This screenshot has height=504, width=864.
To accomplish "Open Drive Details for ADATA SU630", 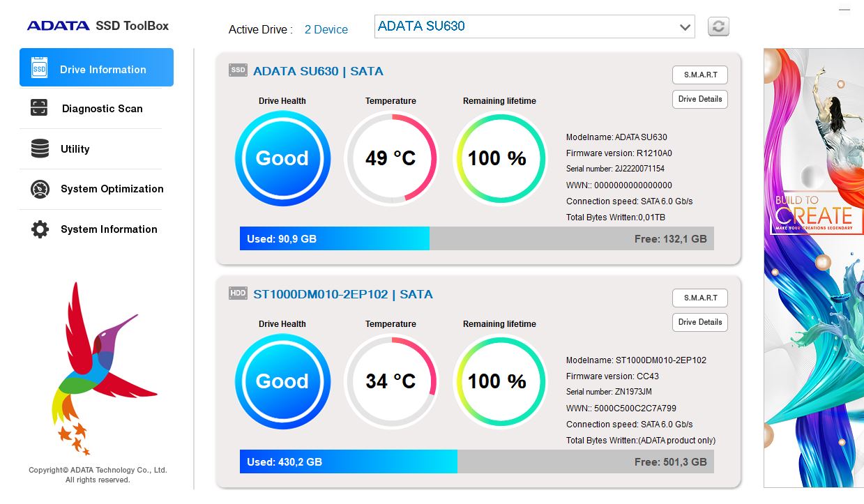I will [700, 99].
